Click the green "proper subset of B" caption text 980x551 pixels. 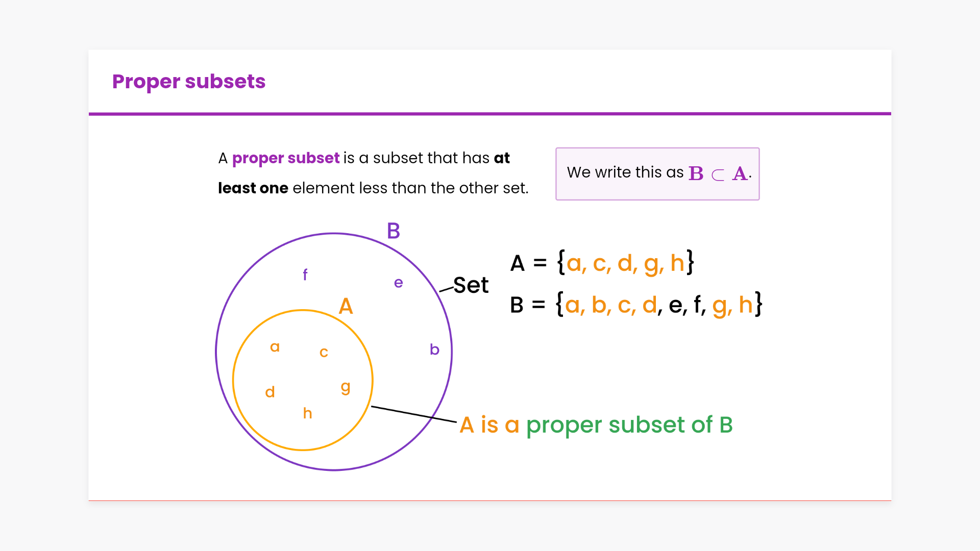[629, 425]
